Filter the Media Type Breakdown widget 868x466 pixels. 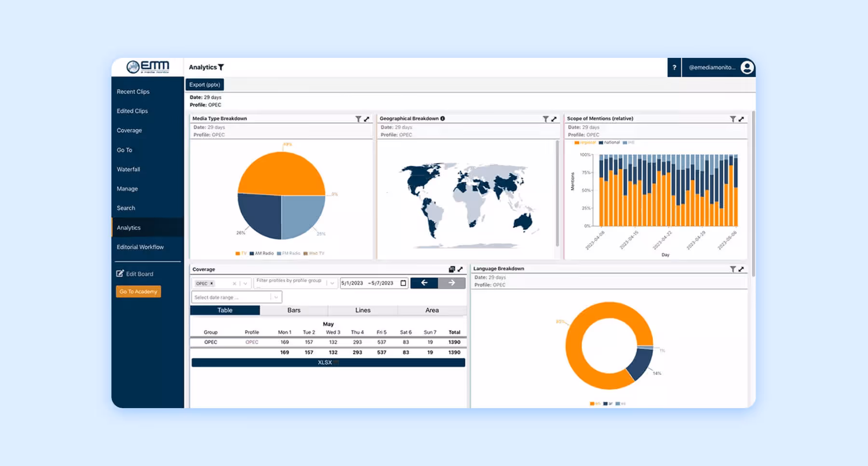pos(358,119)
